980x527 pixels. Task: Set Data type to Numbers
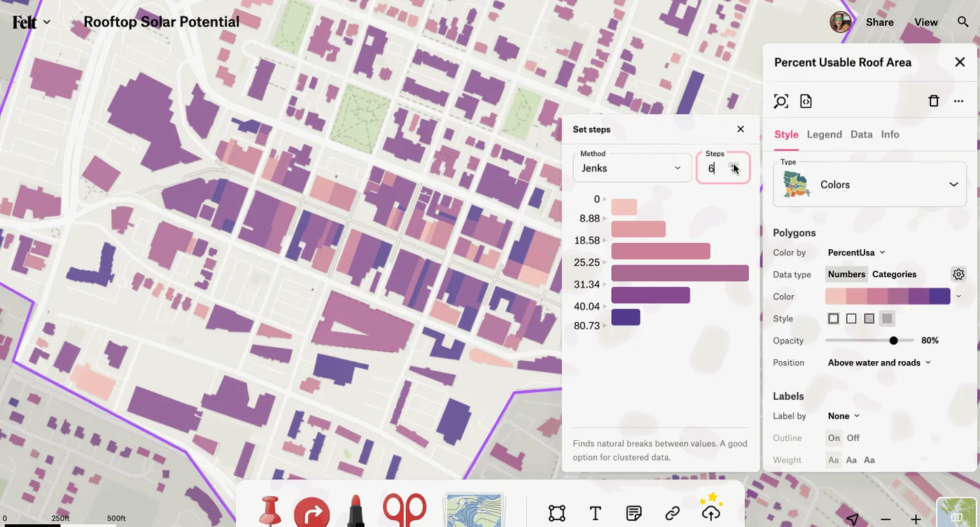click(847, 274)
